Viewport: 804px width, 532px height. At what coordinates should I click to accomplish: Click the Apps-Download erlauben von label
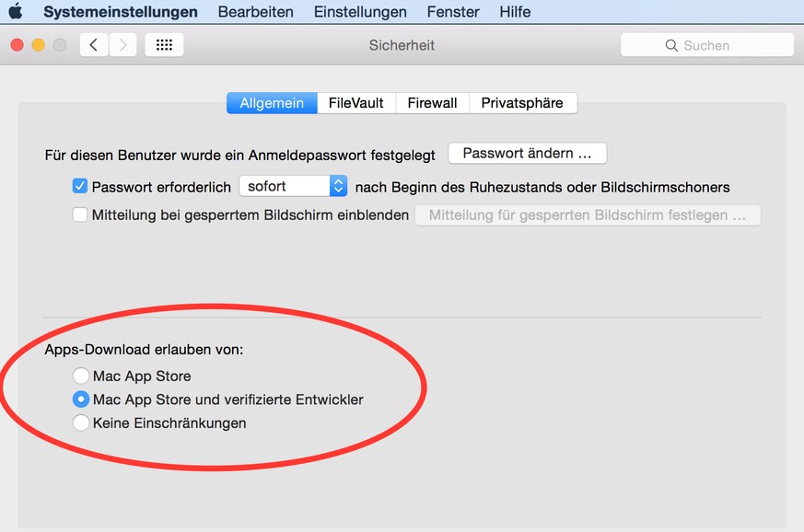tap(144, 350)
